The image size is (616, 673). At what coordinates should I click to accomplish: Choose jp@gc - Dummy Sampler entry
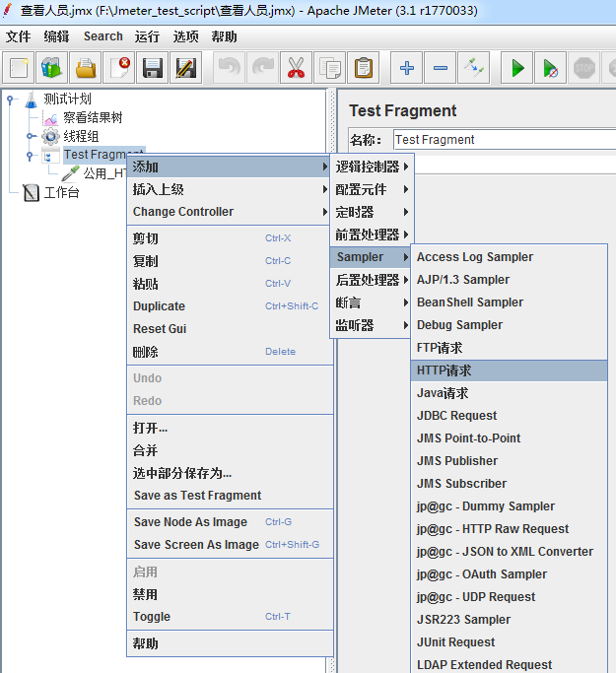(x=510, y=506)
